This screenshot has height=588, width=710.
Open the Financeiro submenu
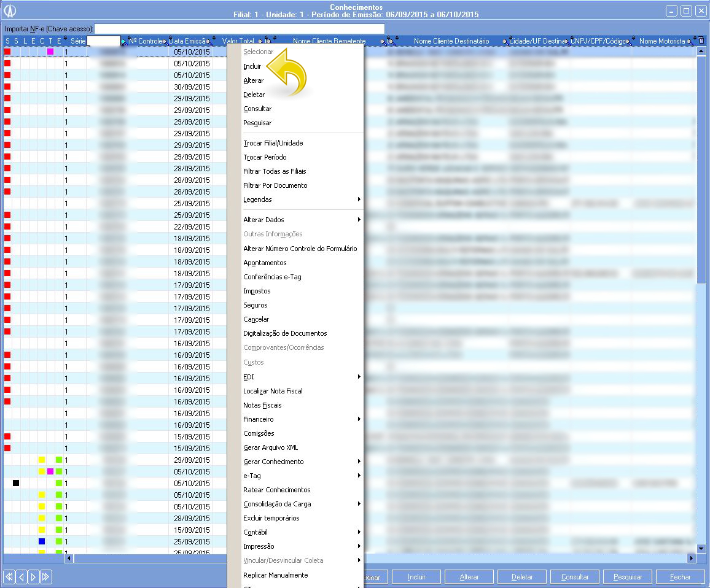(x=301, y=419)
